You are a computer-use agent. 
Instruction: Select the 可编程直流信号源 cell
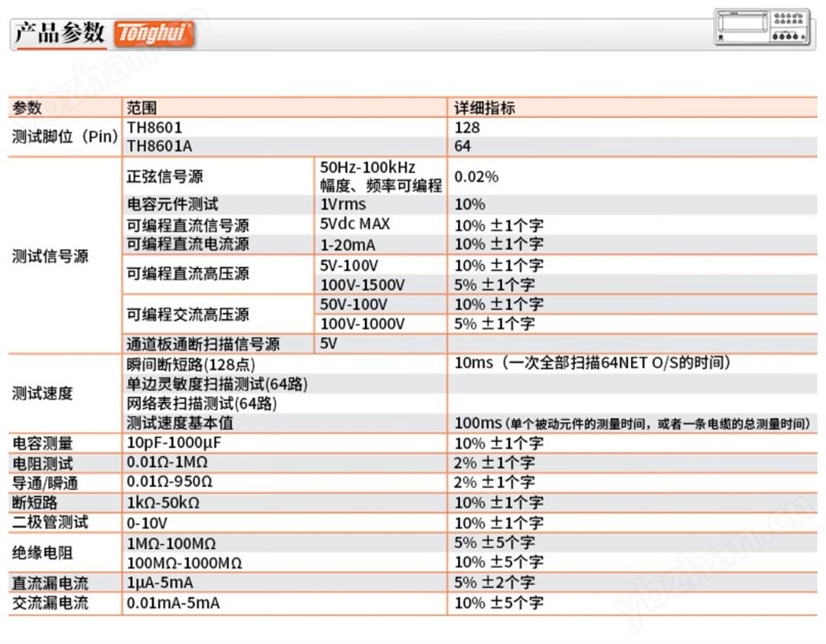click(187, 226)
